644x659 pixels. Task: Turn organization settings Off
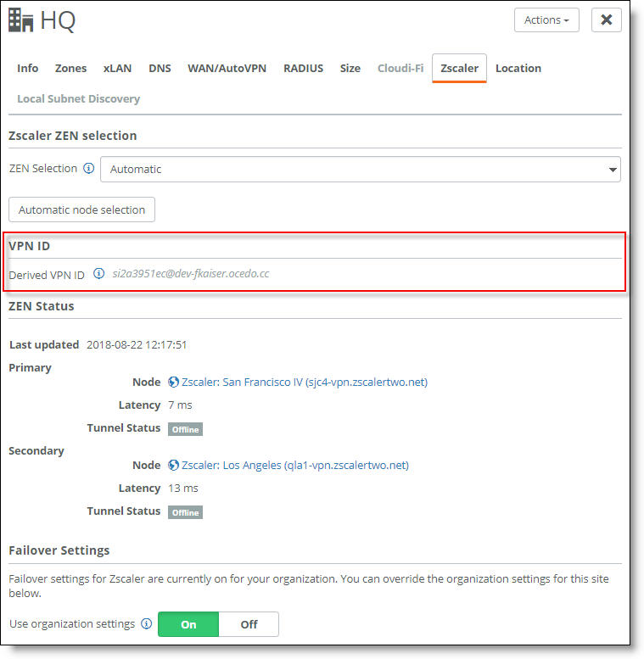coord(249,624)
